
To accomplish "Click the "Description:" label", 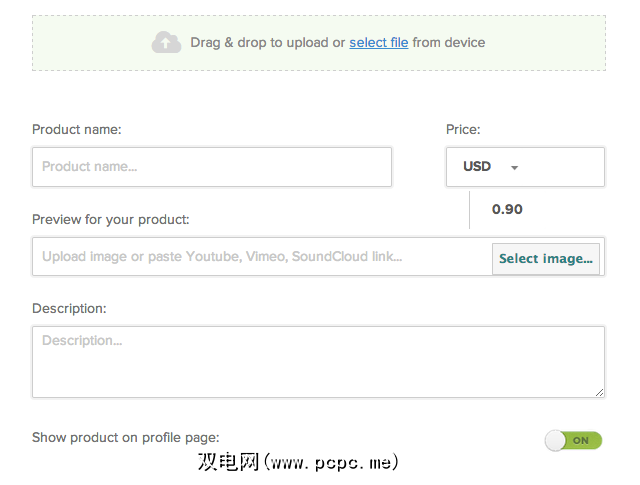I will tap(69, 309).
